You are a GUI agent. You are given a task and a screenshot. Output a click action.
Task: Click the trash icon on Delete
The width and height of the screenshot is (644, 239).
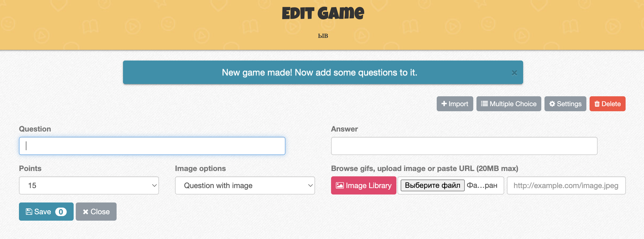pos(597,104)
